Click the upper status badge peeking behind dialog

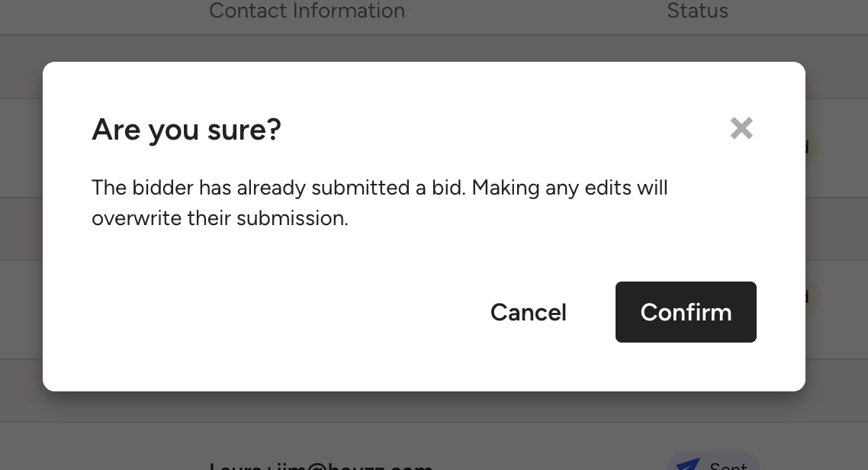(813, 146)
